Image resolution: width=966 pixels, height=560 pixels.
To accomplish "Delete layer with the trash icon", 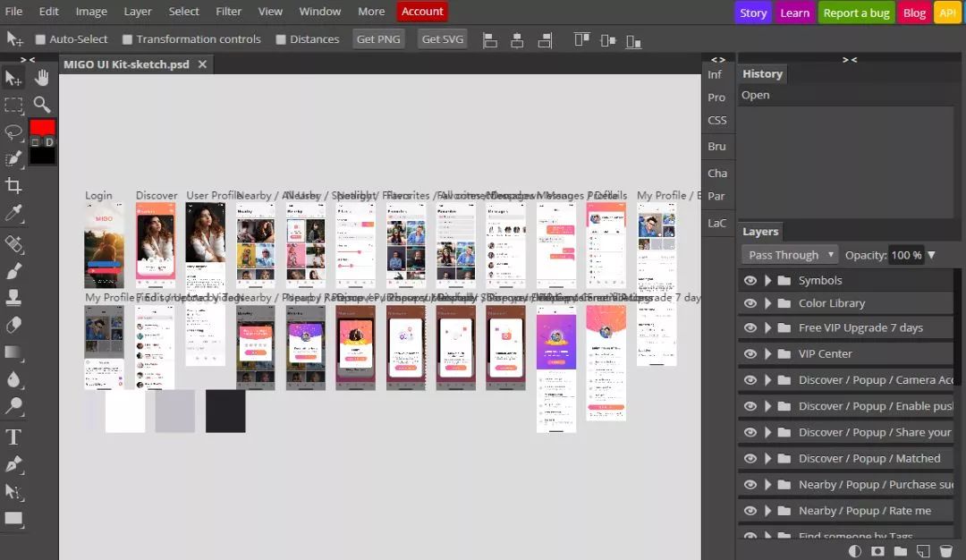I will [945, 551].
